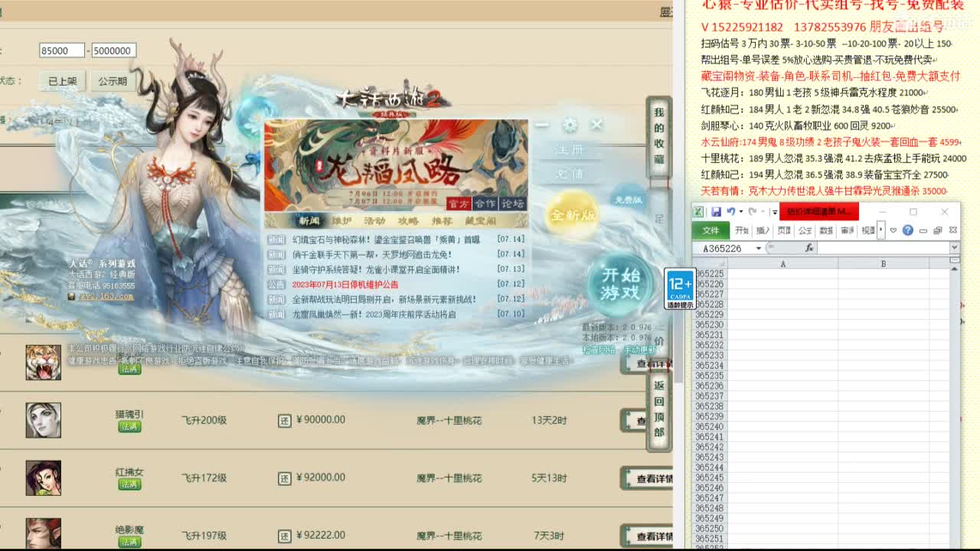Open the 龙韬凤略 banner image

[x=396, y=165]
